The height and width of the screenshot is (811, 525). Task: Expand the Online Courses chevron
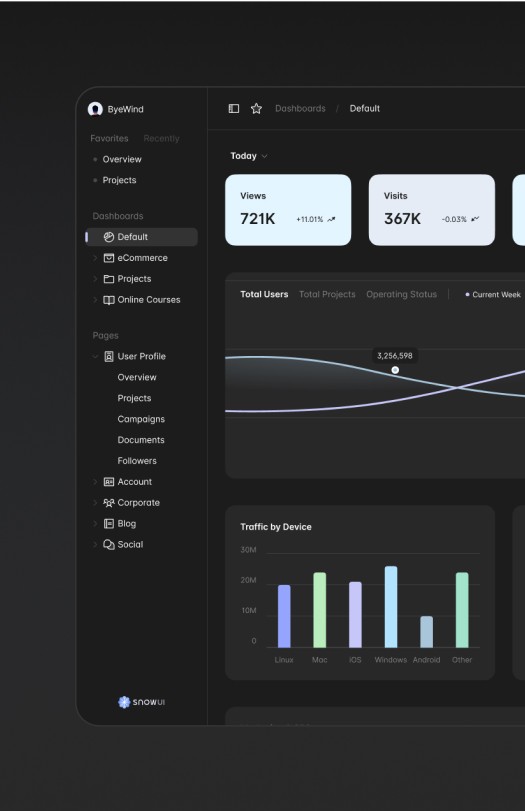pyautogui.click(x=95, y=299)
